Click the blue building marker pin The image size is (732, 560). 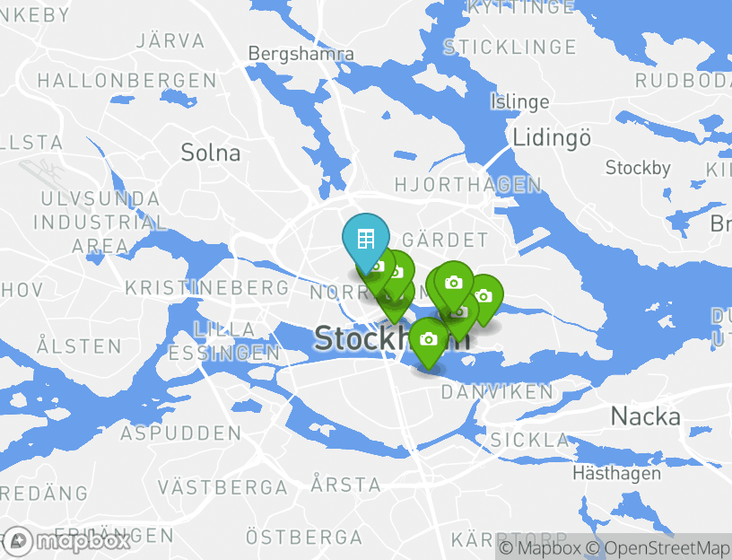tap(365, 240)
